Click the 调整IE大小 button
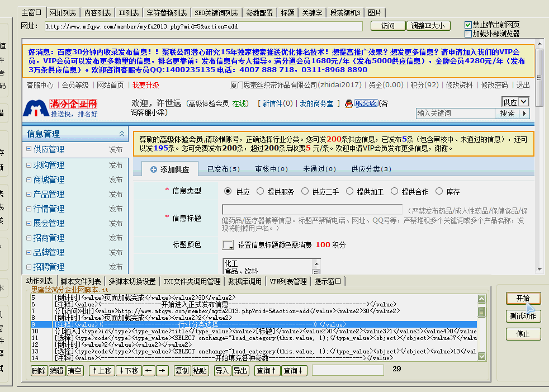 (428, 26)
